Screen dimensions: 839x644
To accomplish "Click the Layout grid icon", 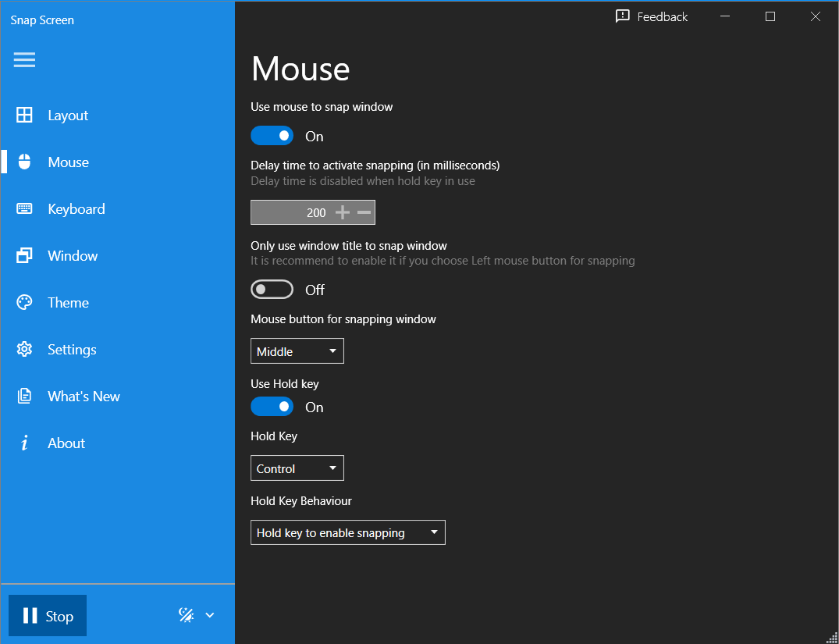I will (x=24, y=115).
